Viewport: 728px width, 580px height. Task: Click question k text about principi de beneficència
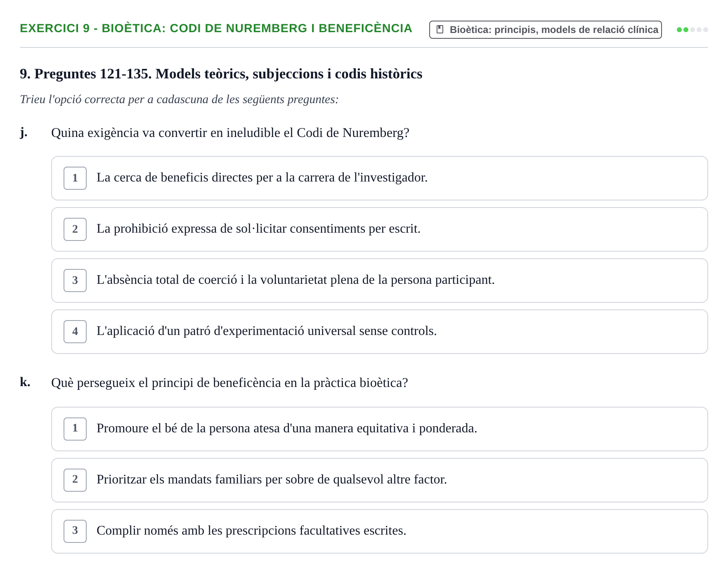pos(229,383)
